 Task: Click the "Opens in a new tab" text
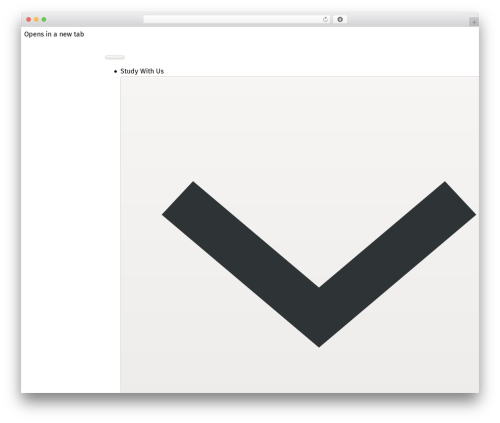click(54, 34)
